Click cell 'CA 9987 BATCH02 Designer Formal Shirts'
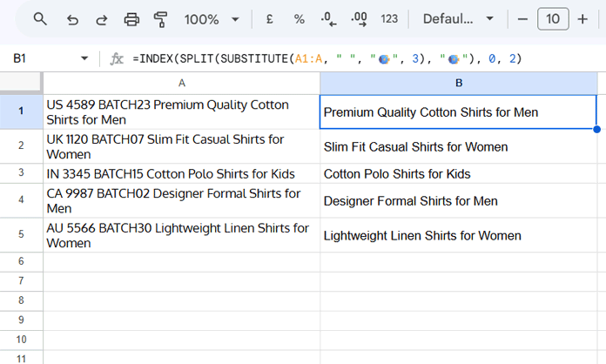 tap(182, 200)
